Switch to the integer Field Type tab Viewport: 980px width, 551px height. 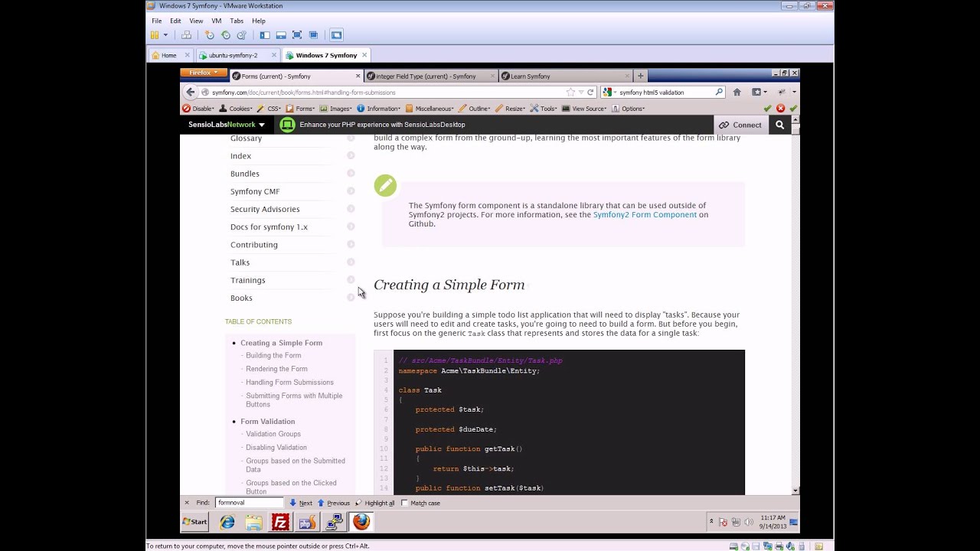(x=431, y=77)
